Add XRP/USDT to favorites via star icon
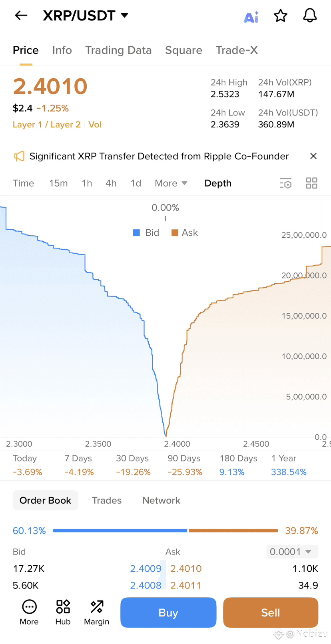Image resolution: width=331 pixels, height=644 pixels. click(x=281, y=16)
